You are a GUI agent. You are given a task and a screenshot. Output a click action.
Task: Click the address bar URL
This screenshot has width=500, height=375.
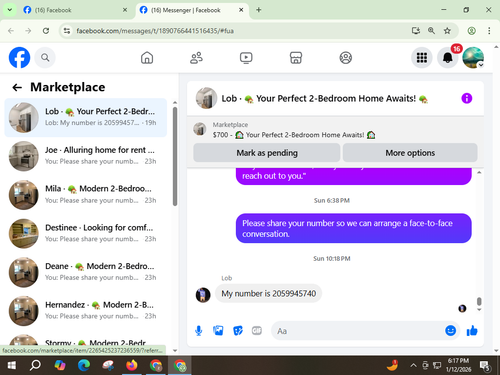click(x=155, y=31)
